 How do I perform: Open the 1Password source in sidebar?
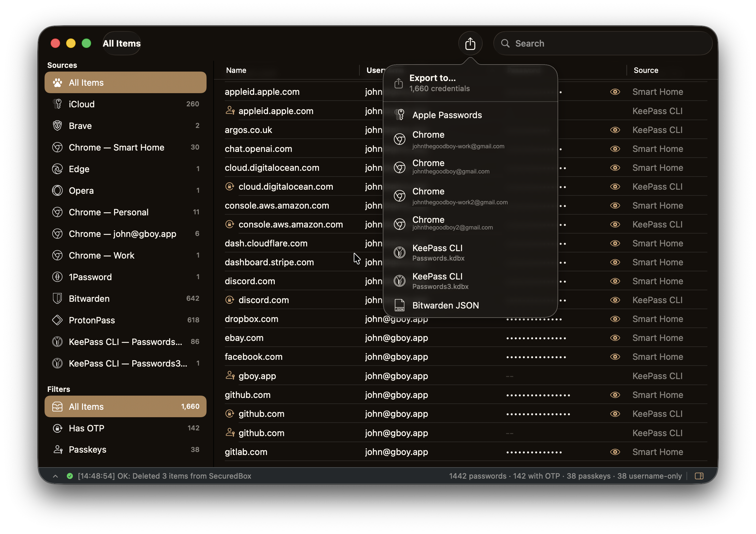90,277
